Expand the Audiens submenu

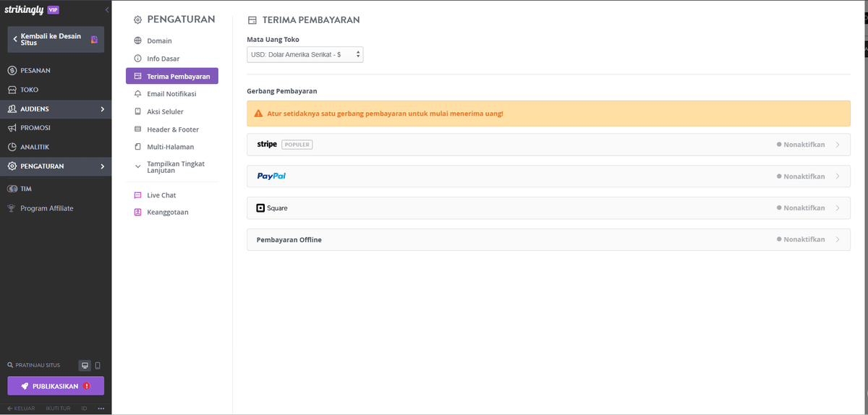56,109
